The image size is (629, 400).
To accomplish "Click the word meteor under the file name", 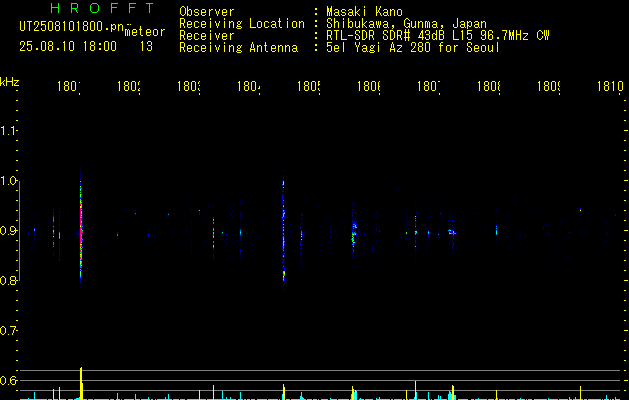I will (x=145, y=32).
